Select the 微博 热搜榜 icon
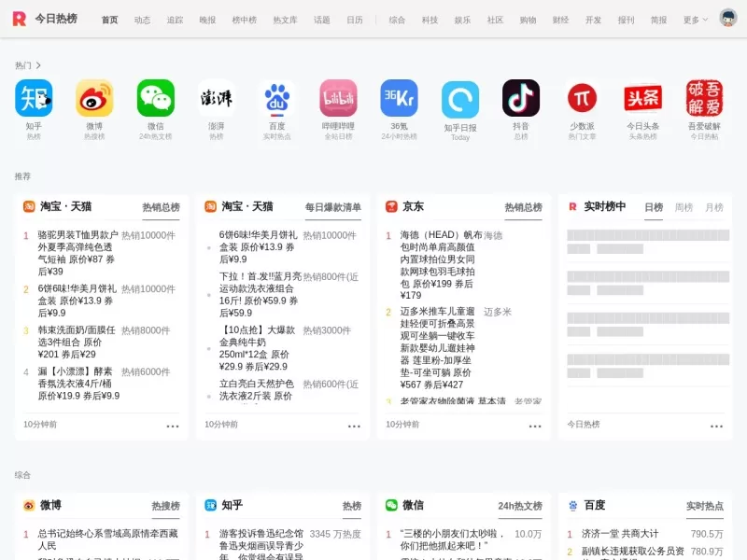The width and height of the screenshot is (747, 560). click(x=93, y=97)
